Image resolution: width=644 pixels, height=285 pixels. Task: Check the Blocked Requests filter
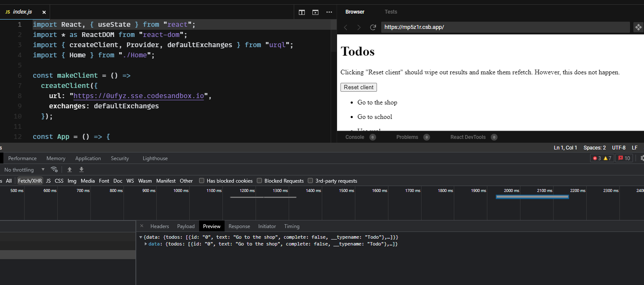[x=259, y=180]
